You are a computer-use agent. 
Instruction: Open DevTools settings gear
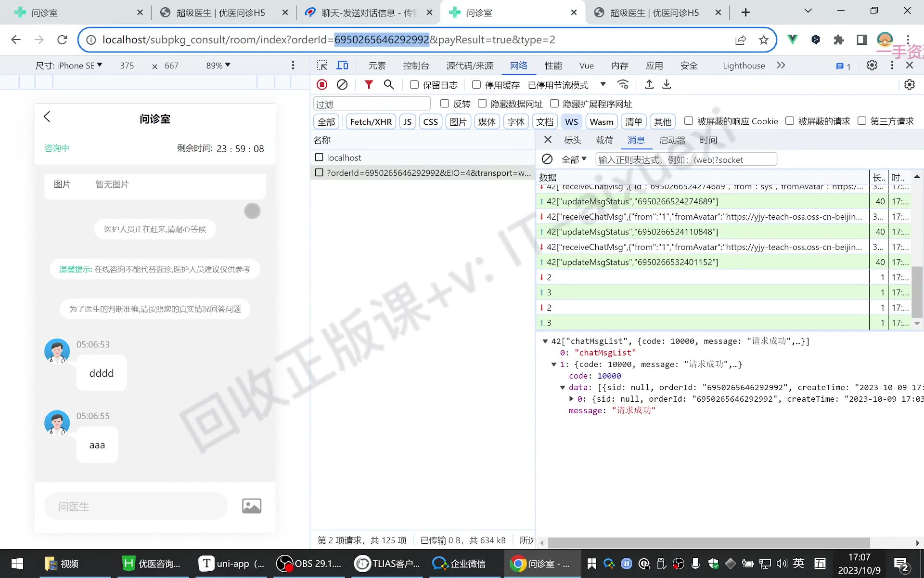click(872, 66)
